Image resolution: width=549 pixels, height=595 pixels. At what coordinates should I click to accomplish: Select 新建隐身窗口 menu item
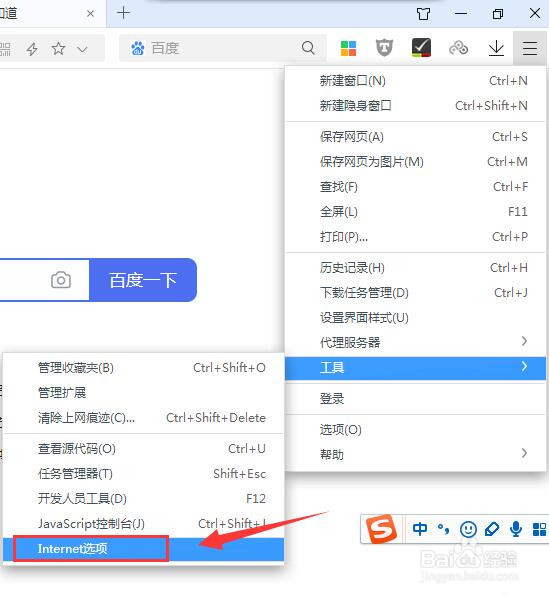pos(415,105)
